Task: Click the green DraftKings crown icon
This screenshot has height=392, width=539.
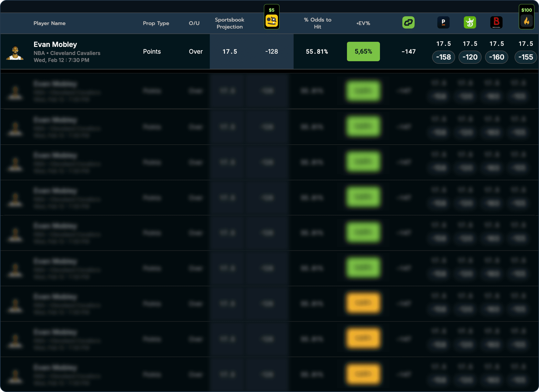Action: pos(470,23)
